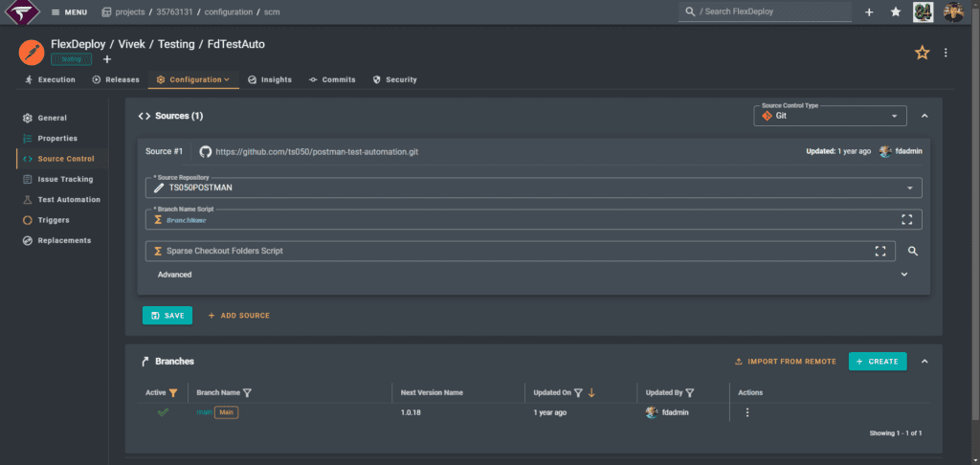Open main branch row actions menu

tap(746, 412)
